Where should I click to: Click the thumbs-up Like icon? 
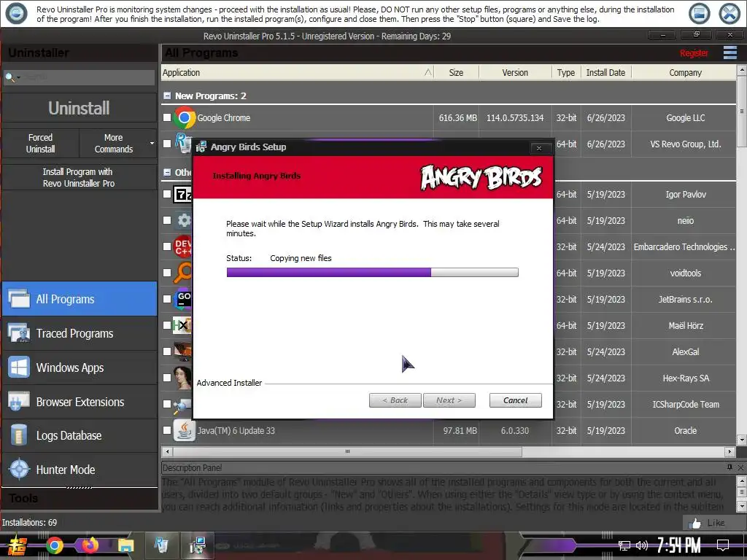(x=694, y=524)
